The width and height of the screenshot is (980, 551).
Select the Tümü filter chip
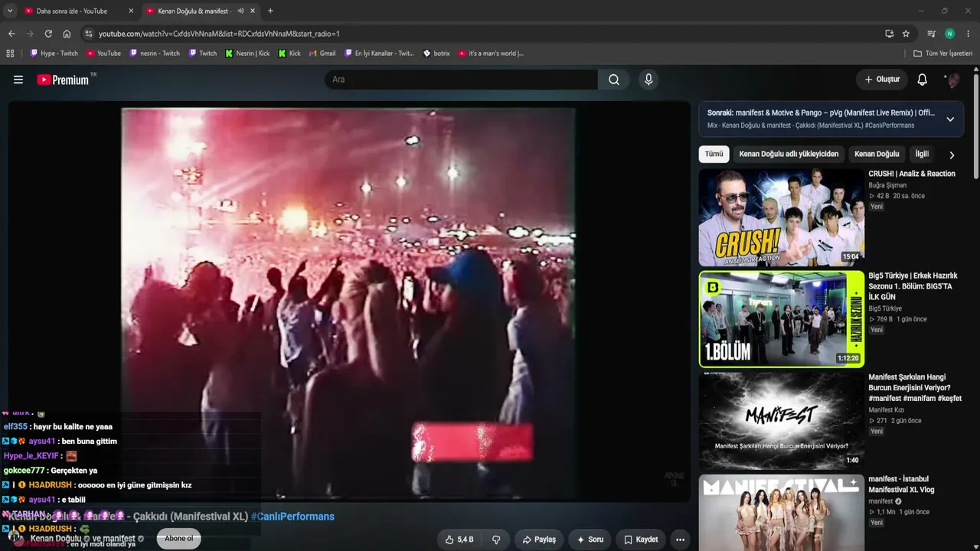point(714,154)
